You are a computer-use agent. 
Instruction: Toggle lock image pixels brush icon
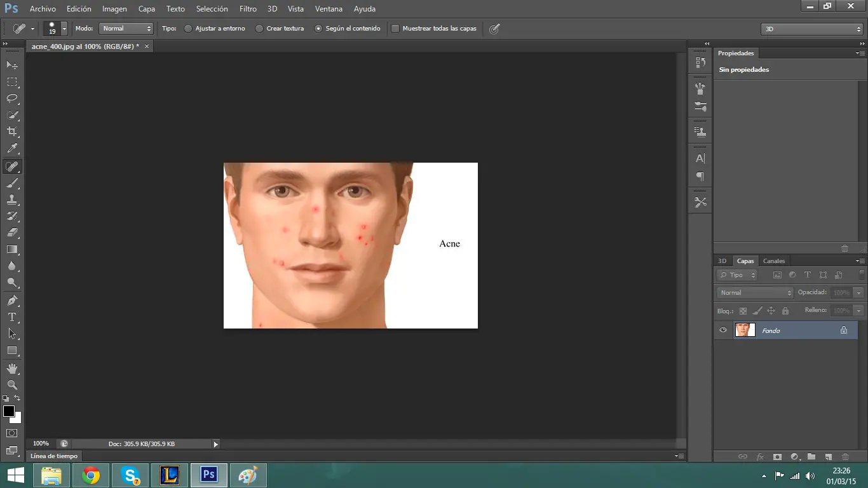click(x=757, y=311)
